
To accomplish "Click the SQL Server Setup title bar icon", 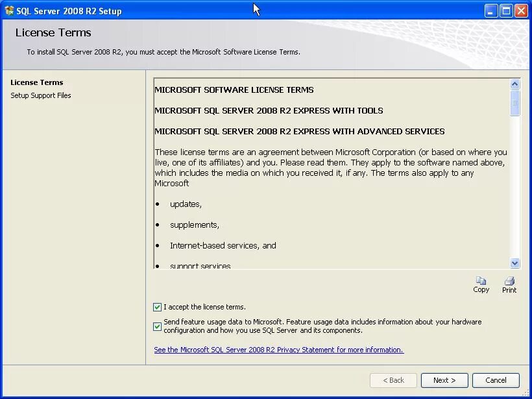I will tap(9, 11).
